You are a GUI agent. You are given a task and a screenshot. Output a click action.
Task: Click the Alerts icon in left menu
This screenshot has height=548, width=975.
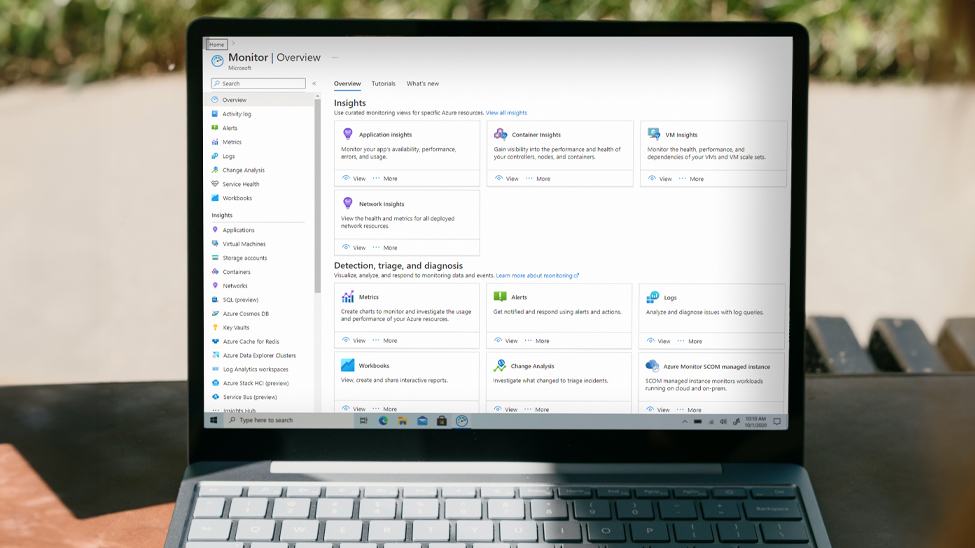(215, 128)
